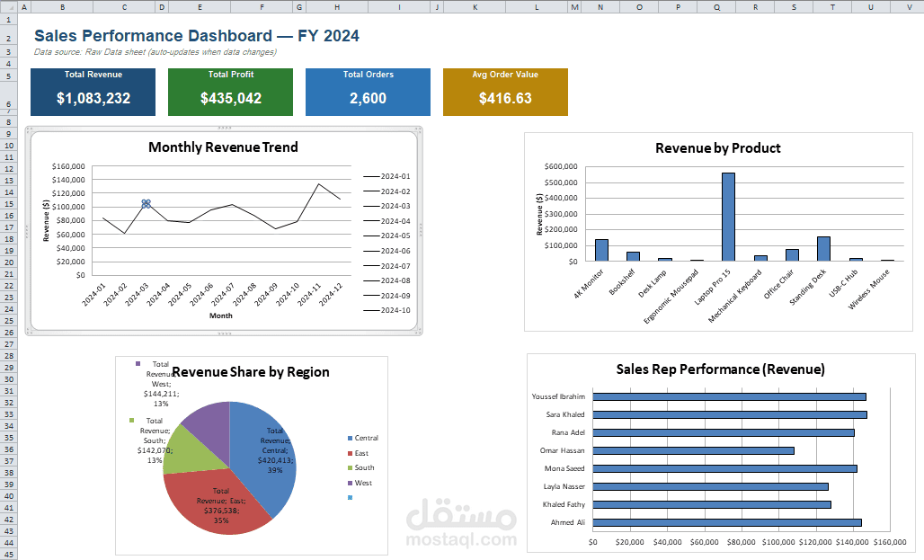Select the Revenue Share by Region title

pos(251,372)
